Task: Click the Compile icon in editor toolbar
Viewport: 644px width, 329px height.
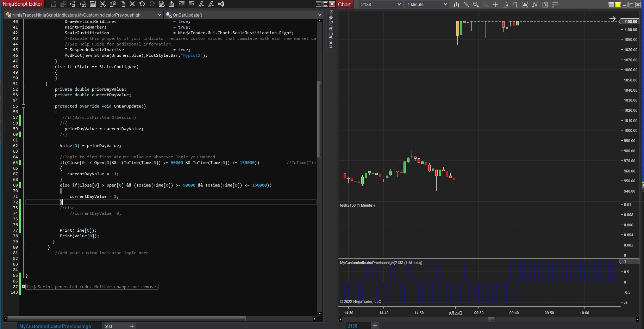Action: pyautogui.click(x=172, y=4)
